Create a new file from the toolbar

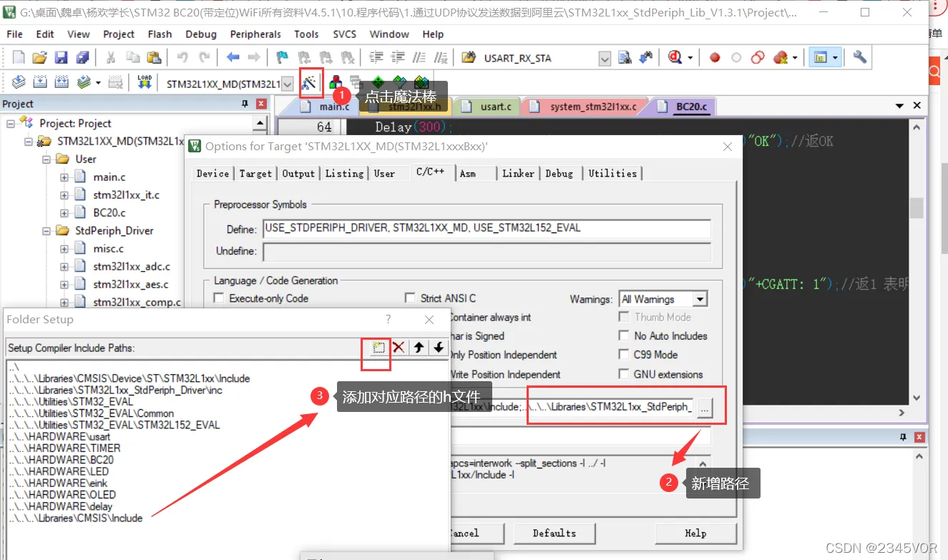coord(19,58)
